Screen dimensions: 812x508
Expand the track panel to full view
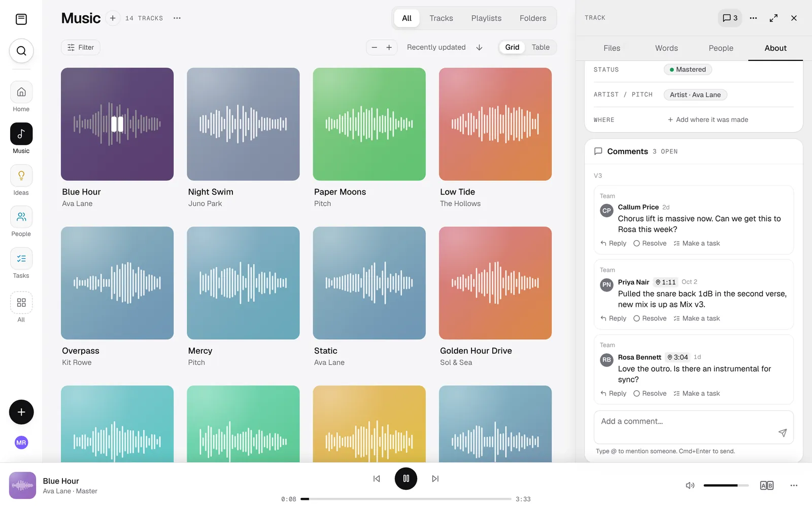773,18
